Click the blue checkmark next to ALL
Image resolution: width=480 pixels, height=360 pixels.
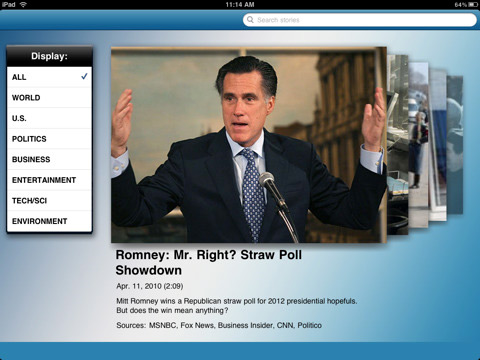click(x=84, y=76)
